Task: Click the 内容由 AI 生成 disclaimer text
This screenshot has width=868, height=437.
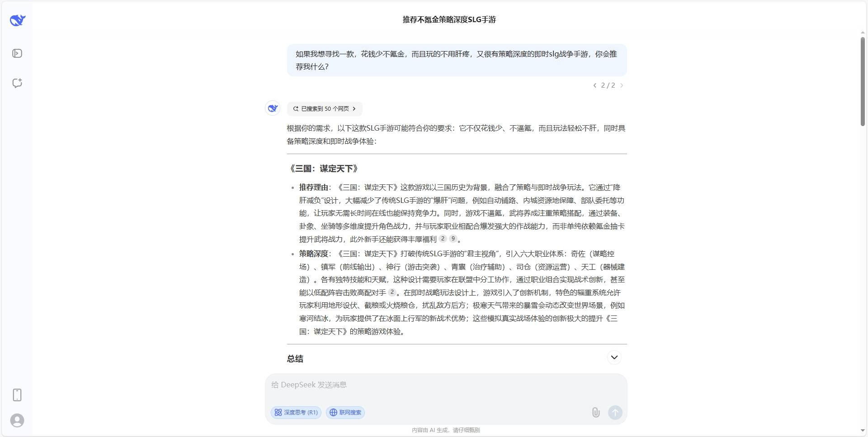Action: click(446, 430)
